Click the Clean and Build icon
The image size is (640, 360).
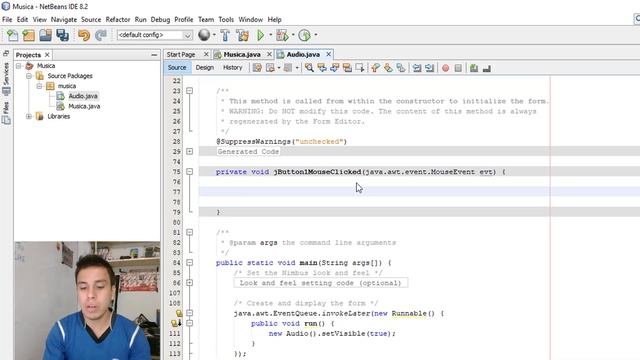click(242, 36)
